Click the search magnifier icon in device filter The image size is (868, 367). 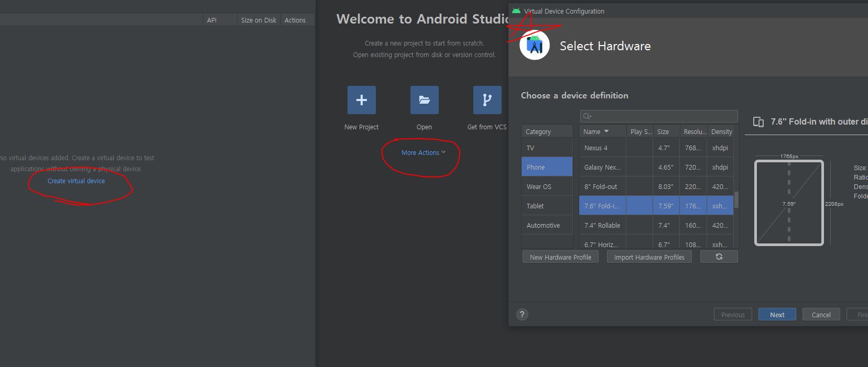pos(587,116)
